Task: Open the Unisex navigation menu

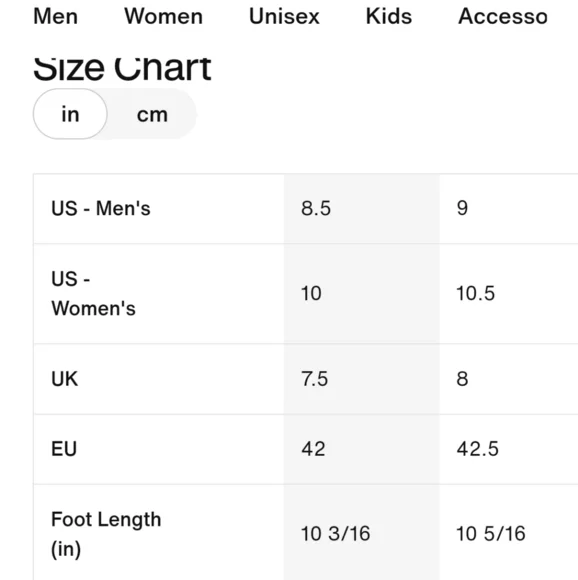Action: pyautogui.click(x=284, y=16)
